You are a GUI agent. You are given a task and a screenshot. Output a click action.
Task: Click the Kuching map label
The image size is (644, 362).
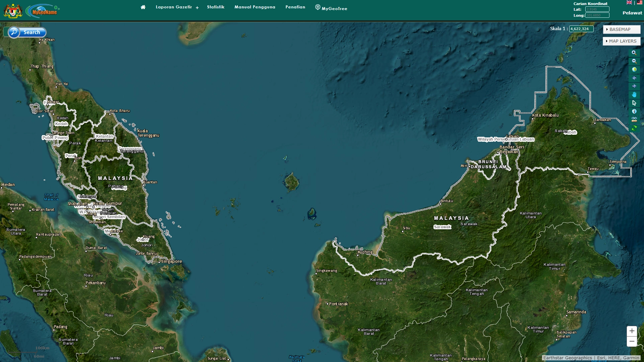click(365, 252)
